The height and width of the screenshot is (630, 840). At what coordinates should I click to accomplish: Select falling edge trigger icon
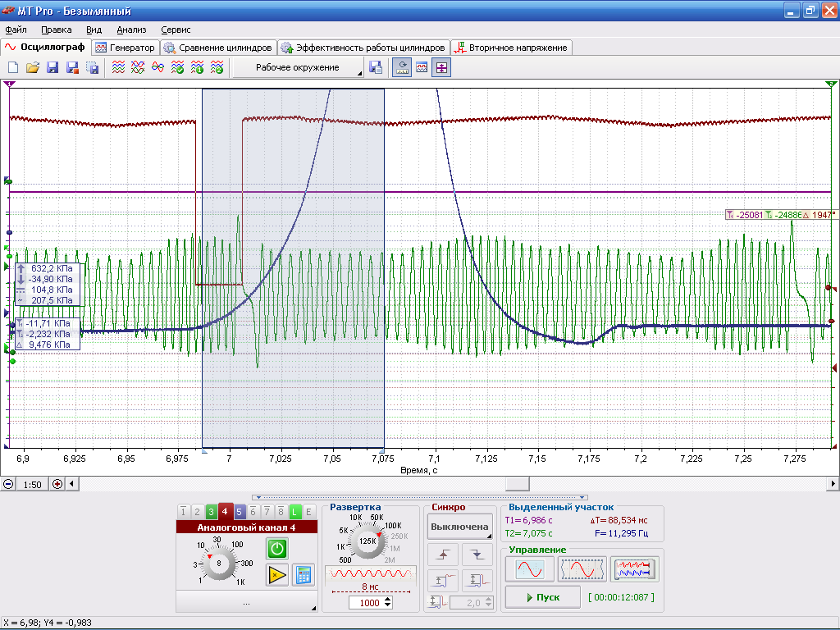coord(477,555)
